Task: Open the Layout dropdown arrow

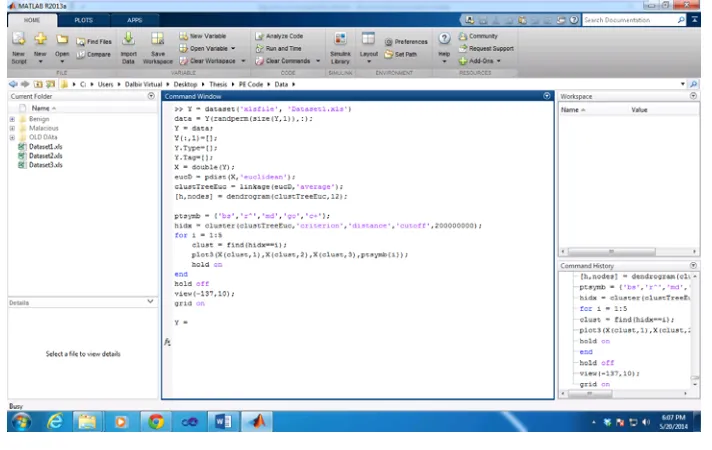Action: pos(369,61)
